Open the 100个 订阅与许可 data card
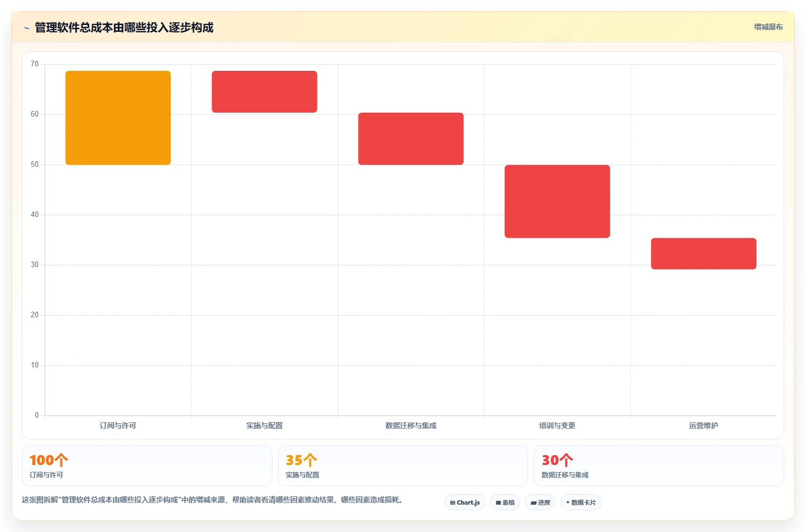Viewport: 806px width, 532px height. [x=147, y=466]
